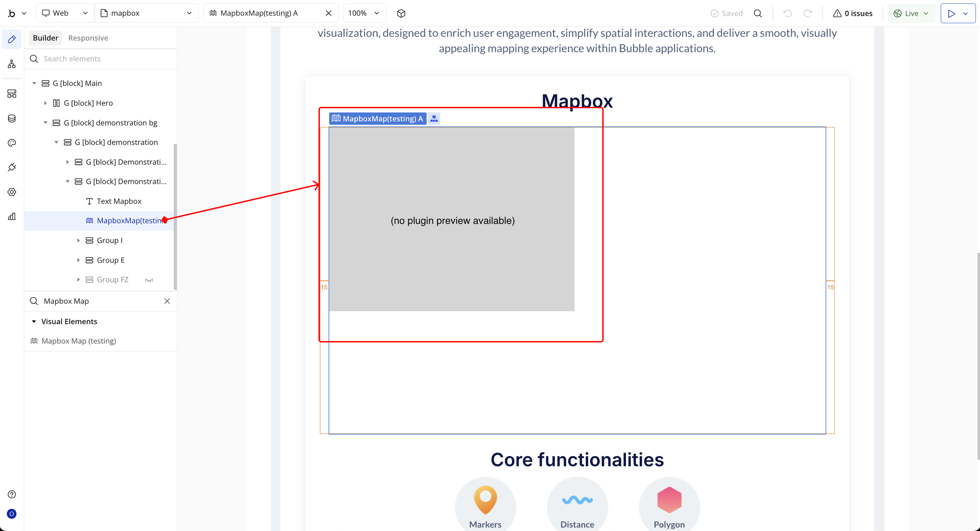Switch to the Responsive tab
Screen dimensions: 980x531
click(x=88, y=38)
